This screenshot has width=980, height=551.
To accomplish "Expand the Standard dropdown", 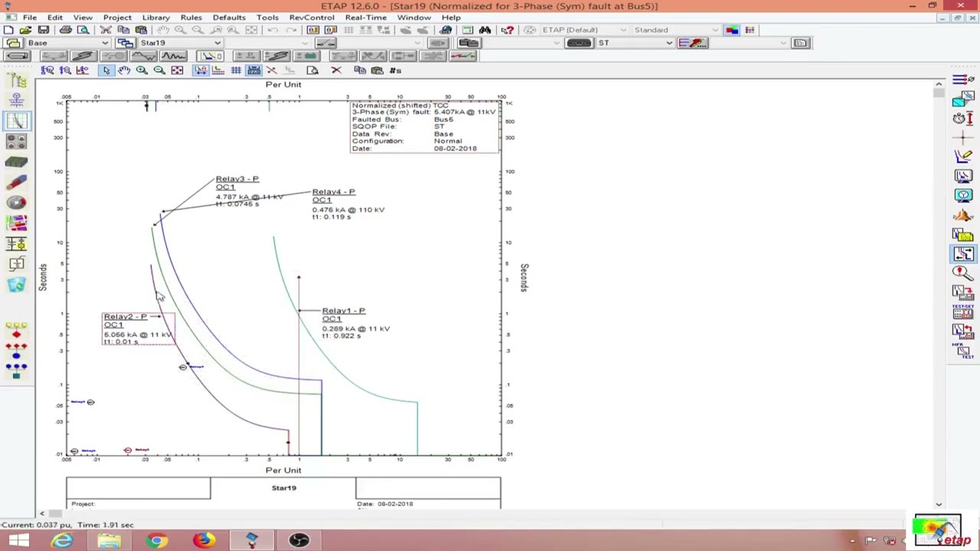I will tap(715, 30).
